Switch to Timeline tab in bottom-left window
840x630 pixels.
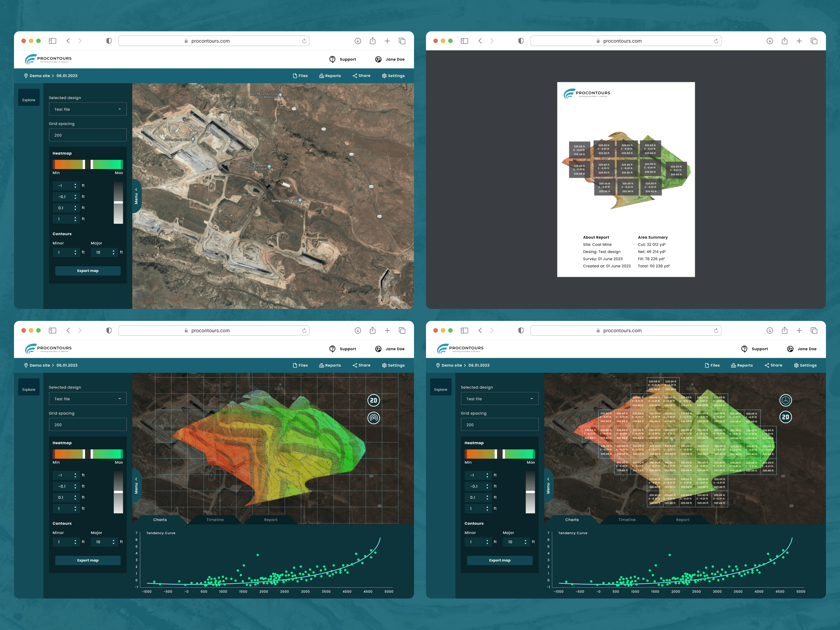click(215, 519)
